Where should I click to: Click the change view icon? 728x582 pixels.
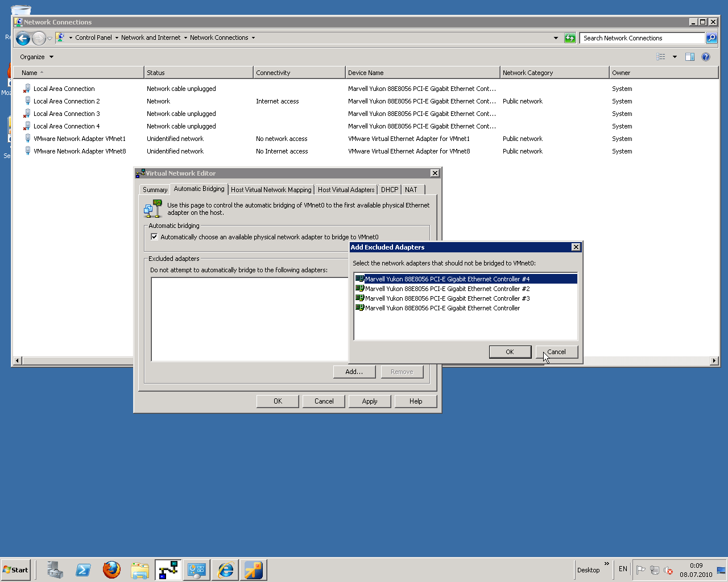point(661,57)
